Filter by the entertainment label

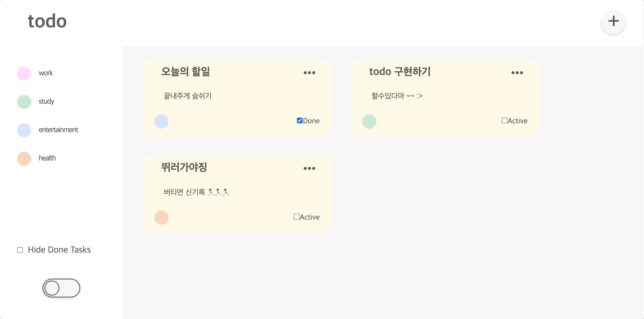tap(58, 130)
